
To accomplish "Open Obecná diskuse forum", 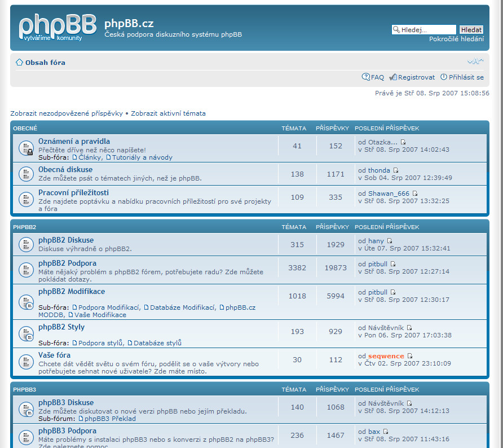I will pyautogui.click(x=65, y=169).
